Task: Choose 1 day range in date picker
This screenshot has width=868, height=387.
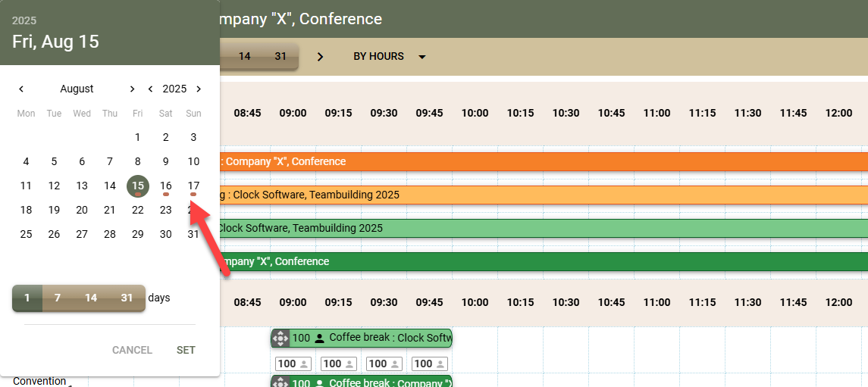Action: tap(27, 298)
